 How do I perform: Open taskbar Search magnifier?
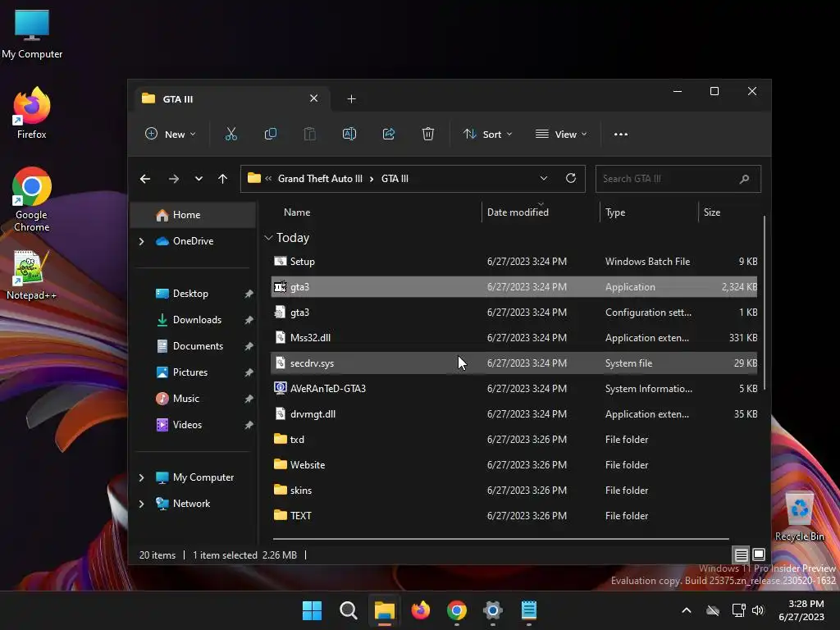348,610
